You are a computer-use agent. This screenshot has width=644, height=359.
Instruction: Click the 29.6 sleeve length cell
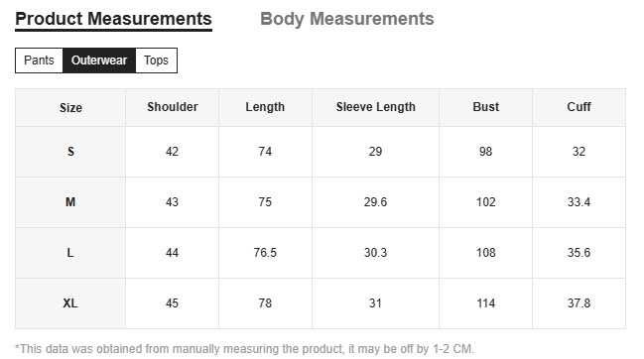[376, 202]
